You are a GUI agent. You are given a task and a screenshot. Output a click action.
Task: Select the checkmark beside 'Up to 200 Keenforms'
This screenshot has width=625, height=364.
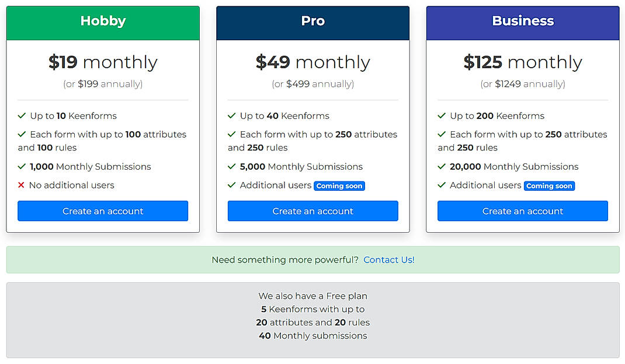[442, 116]
